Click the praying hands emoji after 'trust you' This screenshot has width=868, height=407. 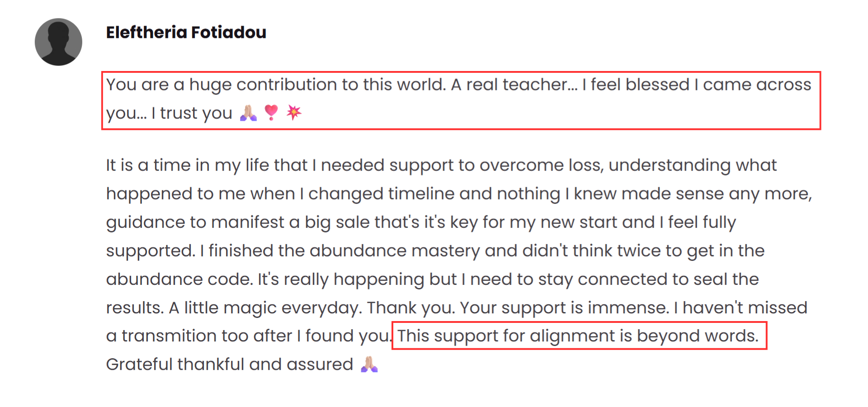(x=248, y=113)
